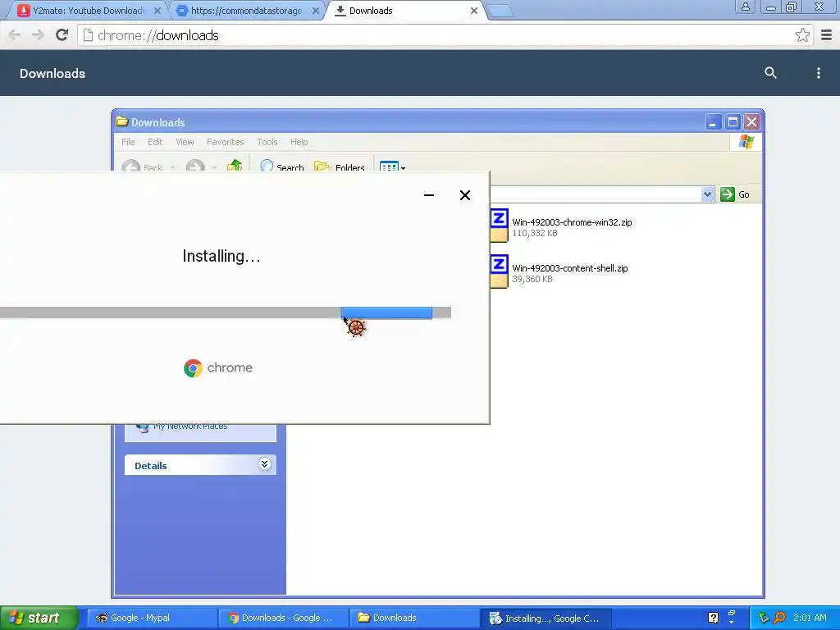This screenshot has height=630, width=840.
Task: Open the Downloads page three-dot menu
Action: pyautogui.click(x=818, y=73)
